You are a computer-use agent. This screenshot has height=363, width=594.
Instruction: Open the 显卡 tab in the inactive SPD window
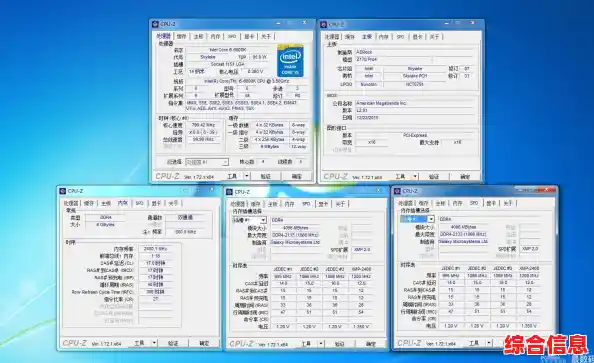[323, 204]
